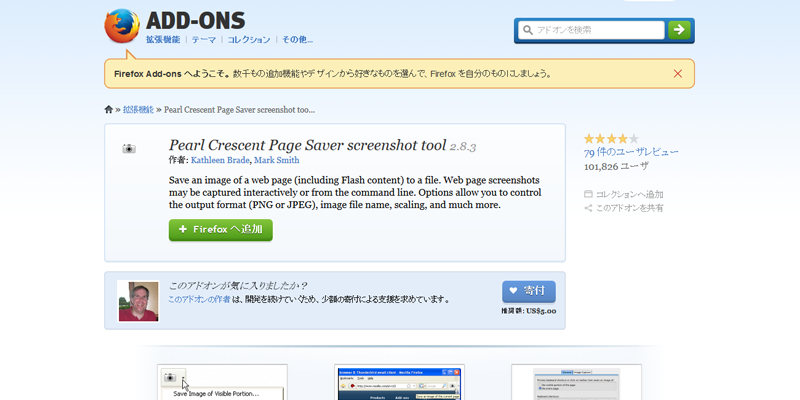Click the Firefox logo icon

pos(122,26)
